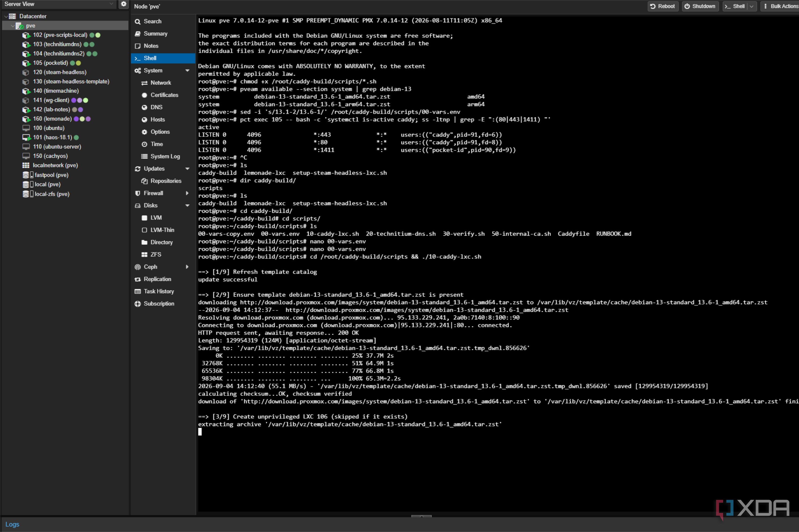The width and height of the screenshot is (799, 532).
Task: Click the System Log list icon
Action: tap(144, 156)
